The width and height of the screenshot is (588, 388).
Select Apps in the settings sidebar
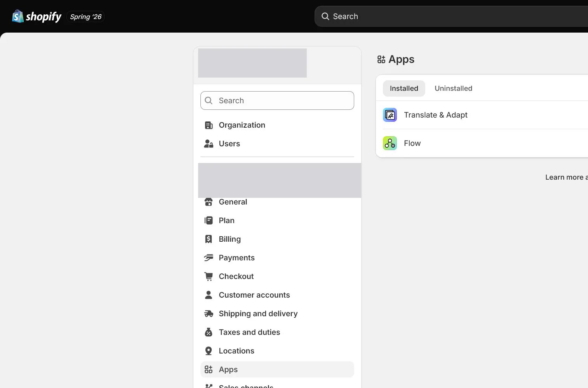(x=277, y=369)
